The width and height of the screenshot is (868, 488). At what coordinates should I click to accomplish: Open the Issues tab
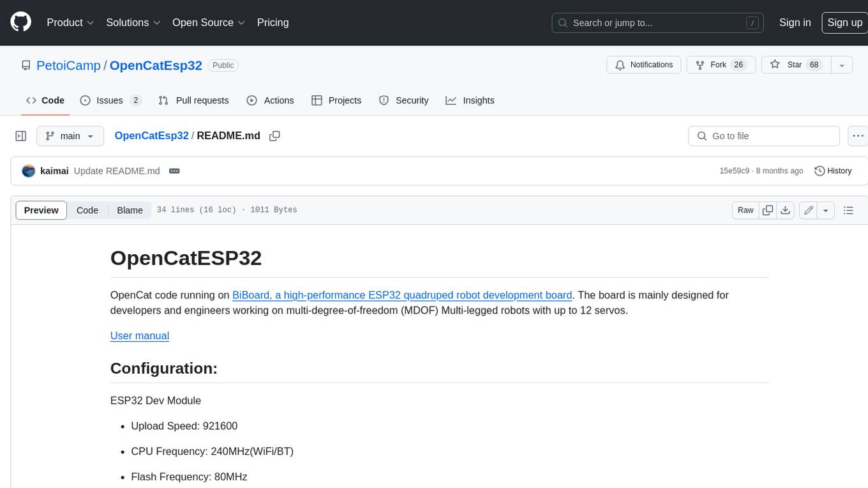(x=110, y=100)
